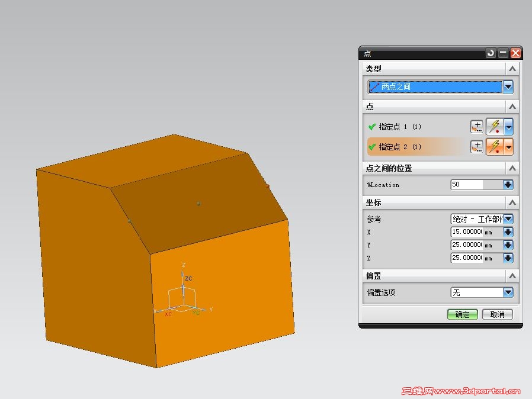Open the %Location options arrow
This screenshot has width=532, height=399.
[508, 185]
